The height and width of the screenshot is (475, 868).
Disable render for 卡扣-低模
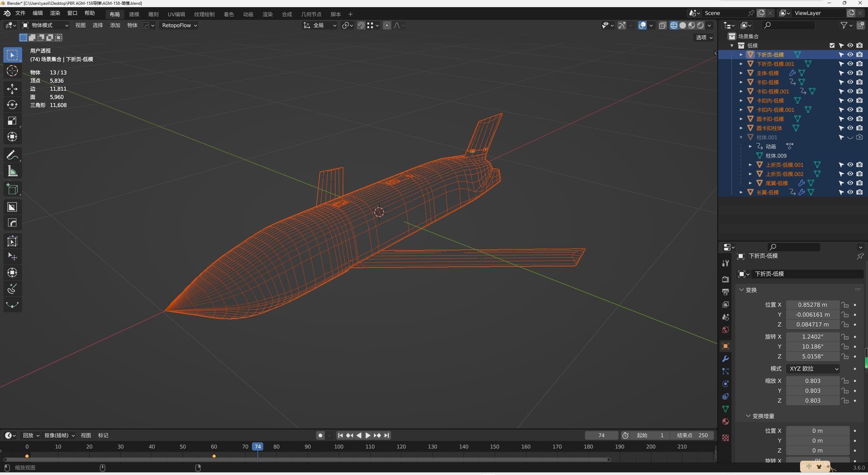point(859,82)
